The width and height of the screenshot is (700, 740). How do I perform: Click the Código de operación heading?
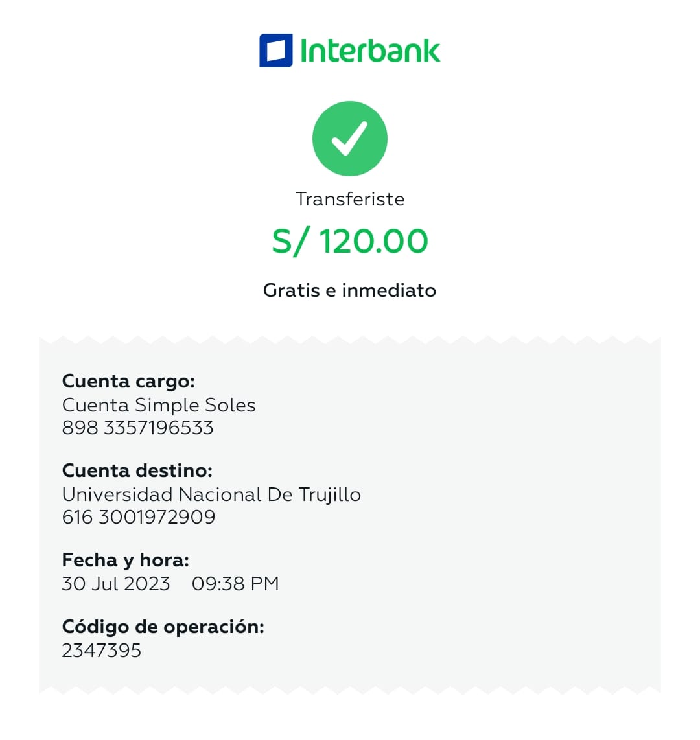point(163,627)
